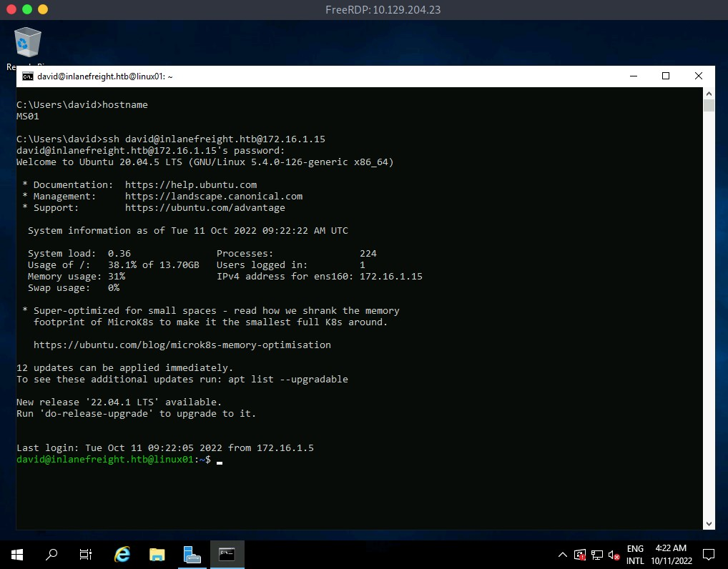Click the terminal scrollbar down arrow
Image resolution: width=728 pixels, height=569 pixels.
pos(709,523)
